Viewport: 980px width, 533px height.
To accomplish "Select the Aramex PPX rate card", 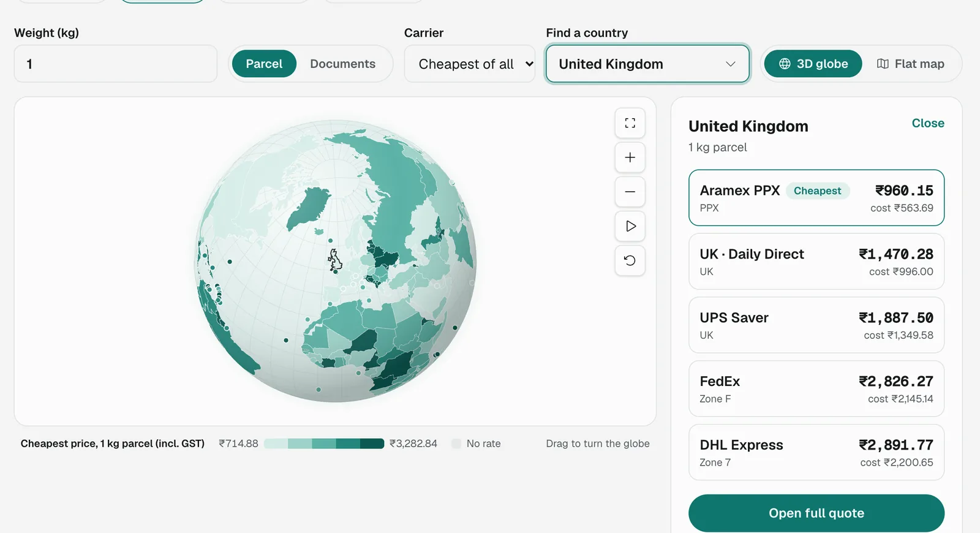I will pyautogui.click(x=816, y=198).
